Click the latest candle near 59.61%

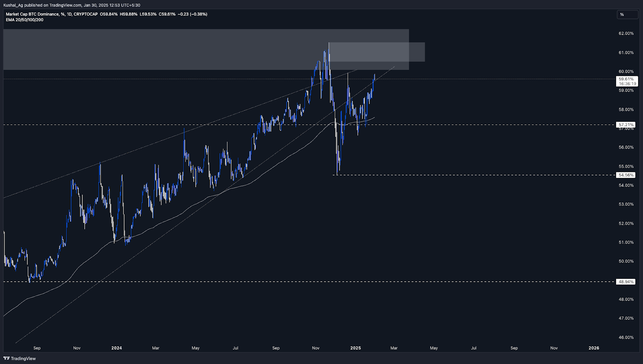click(x=375, y=77)
